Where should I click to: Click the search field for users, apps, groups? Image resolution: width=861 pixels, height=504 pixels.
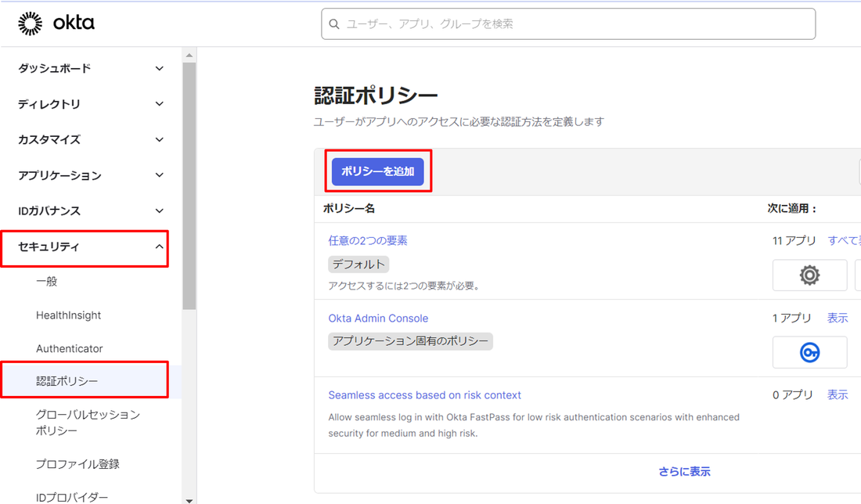click(x=568, y=24)
